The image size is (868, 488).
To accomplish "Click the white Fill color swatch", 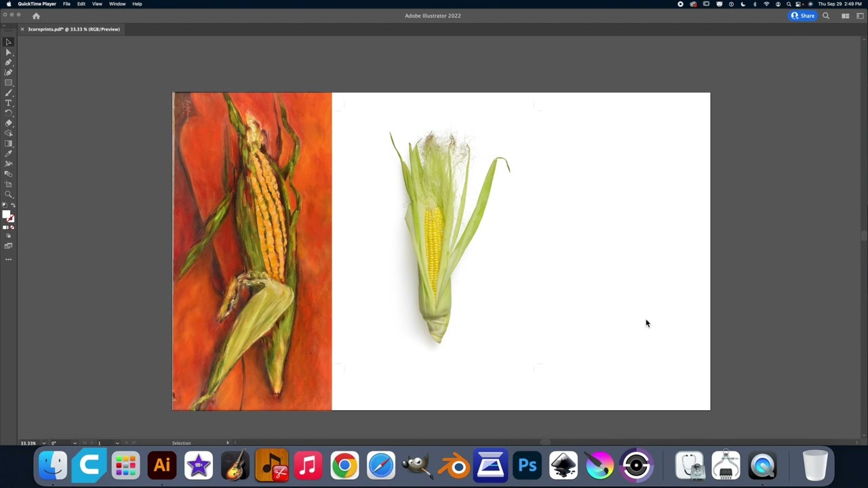I will point(7,215).
